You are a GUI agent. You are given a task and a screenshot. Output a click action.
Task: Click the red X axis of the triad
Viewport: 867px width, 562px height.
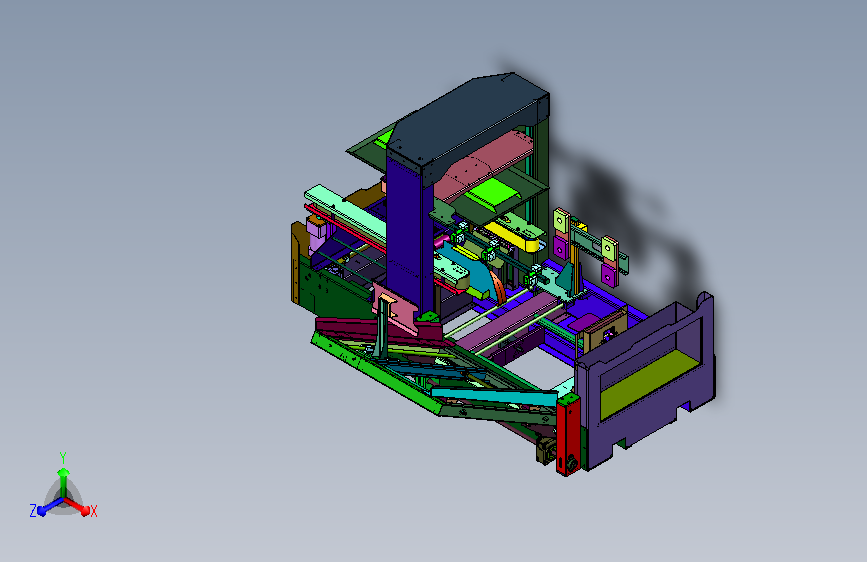click(80, 507)
